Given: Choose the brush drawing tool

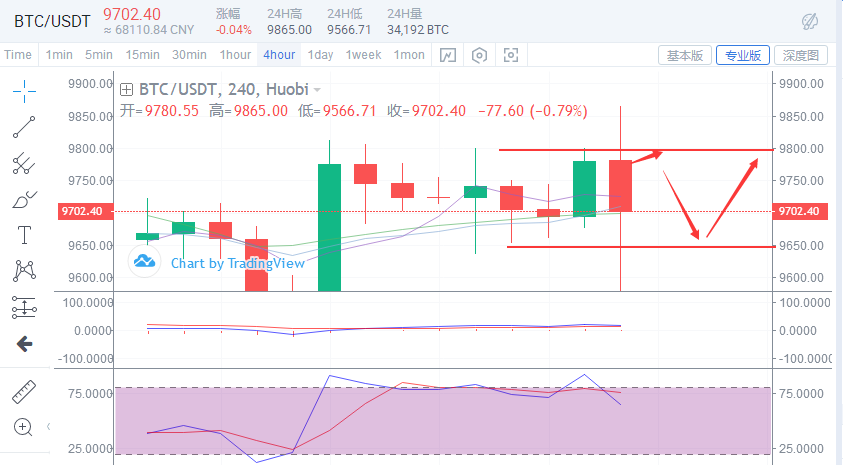Looking at the screenshot, I should click(24, 199).
